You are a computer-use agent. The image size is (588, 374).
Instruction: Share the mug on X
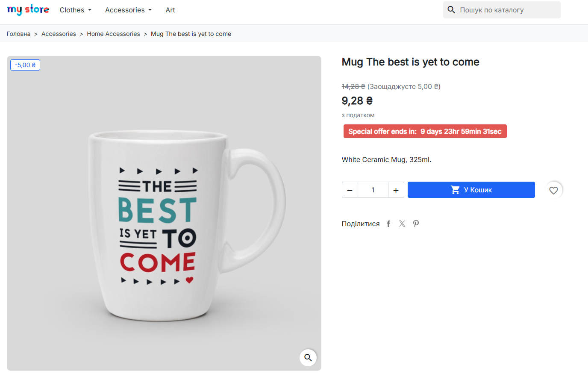click(x=402, y=224)
